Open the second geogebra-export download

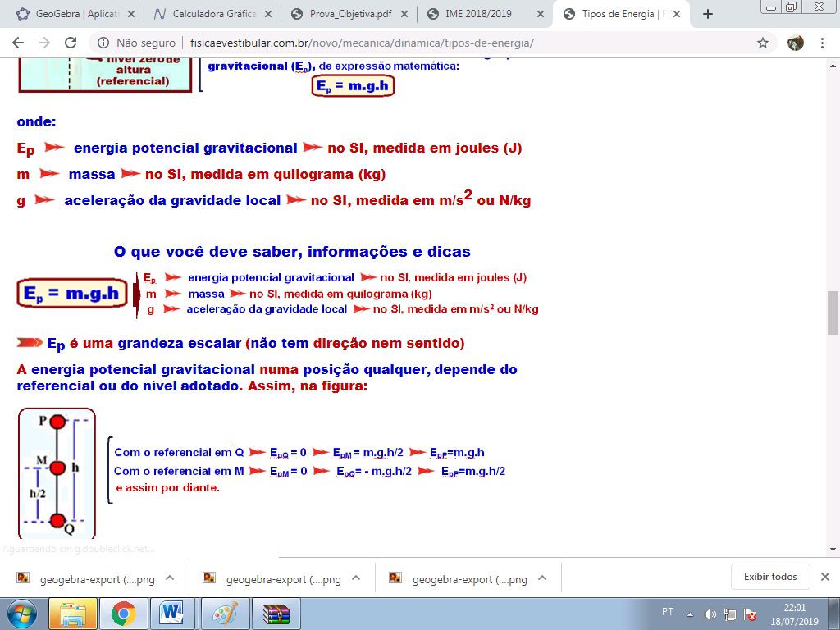tap(272, 579)
